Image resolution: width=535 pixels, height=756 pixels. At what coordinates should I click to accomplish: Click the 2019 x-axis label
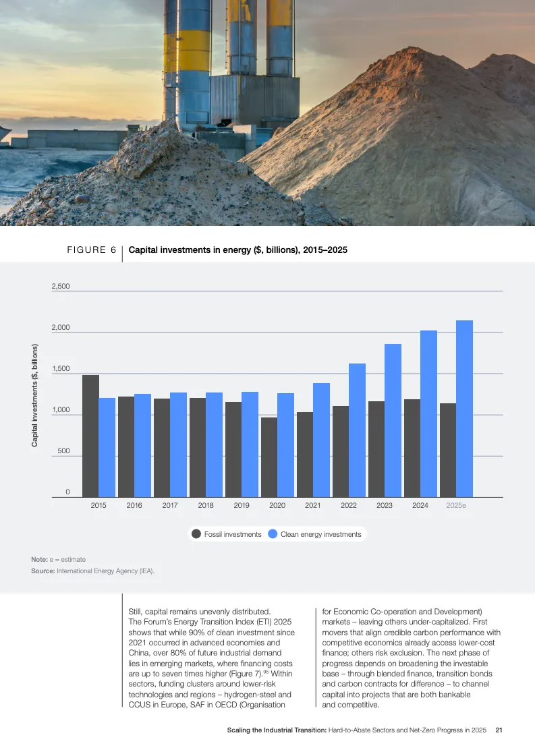pyautogui.click(x=242, y=505)
